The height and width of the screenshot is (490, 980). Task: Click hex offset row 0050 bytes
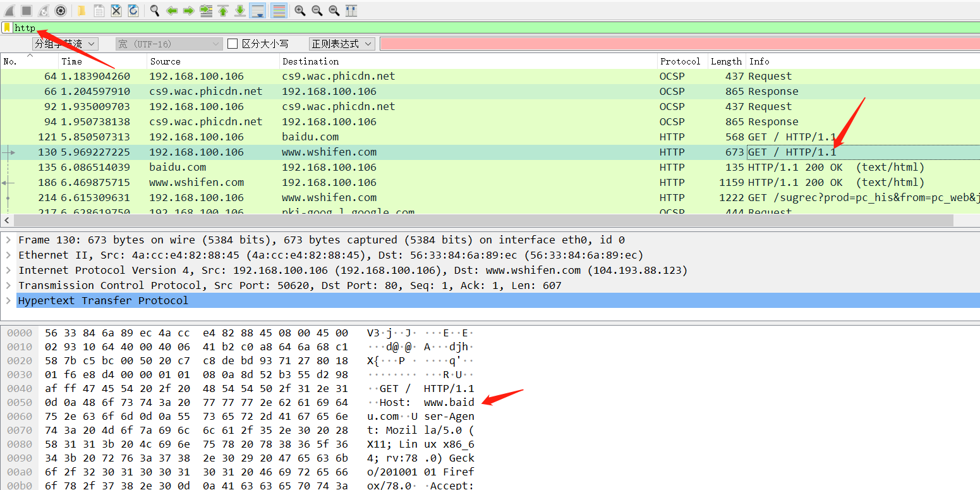point(197,402)
